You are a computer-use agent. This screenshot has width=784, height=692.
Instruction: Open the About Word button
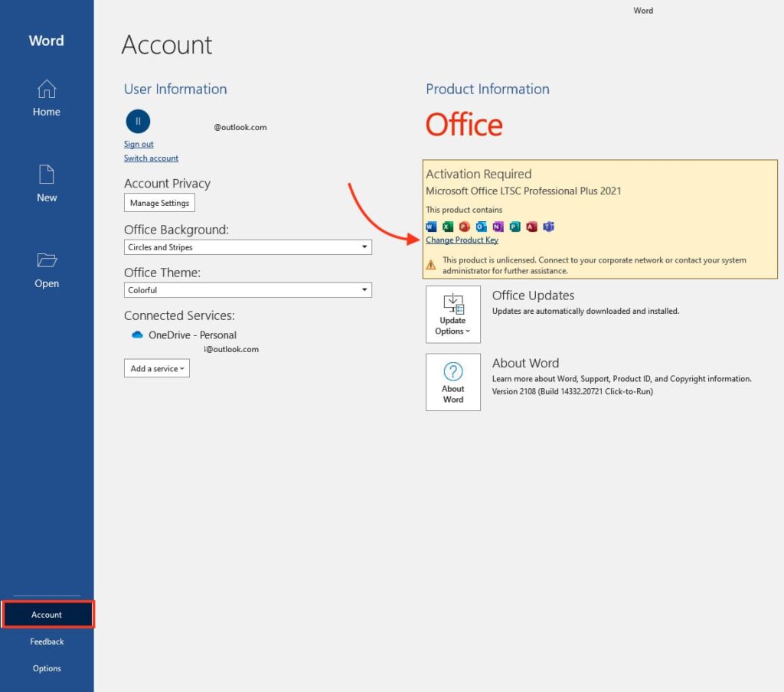pos(453,382)
